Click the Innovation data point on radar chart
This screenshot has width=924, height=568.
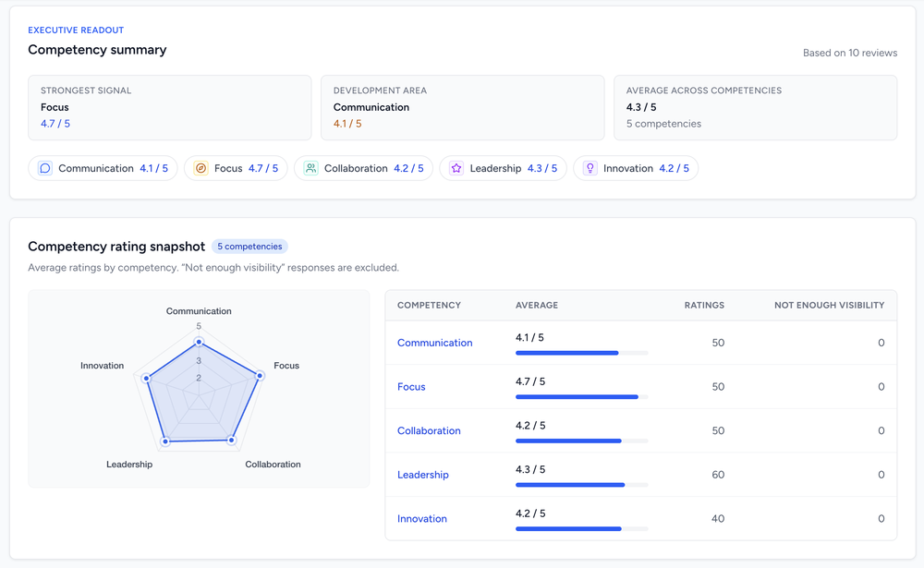147,379
